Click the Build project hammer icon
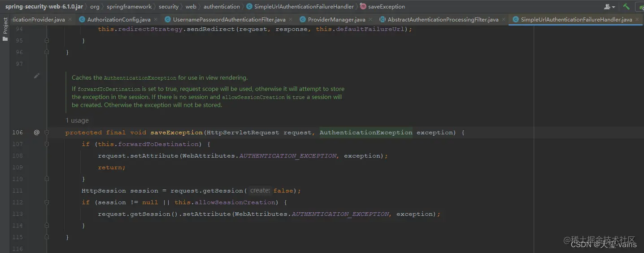Viewport: 644px width, 253px height. 626,7
